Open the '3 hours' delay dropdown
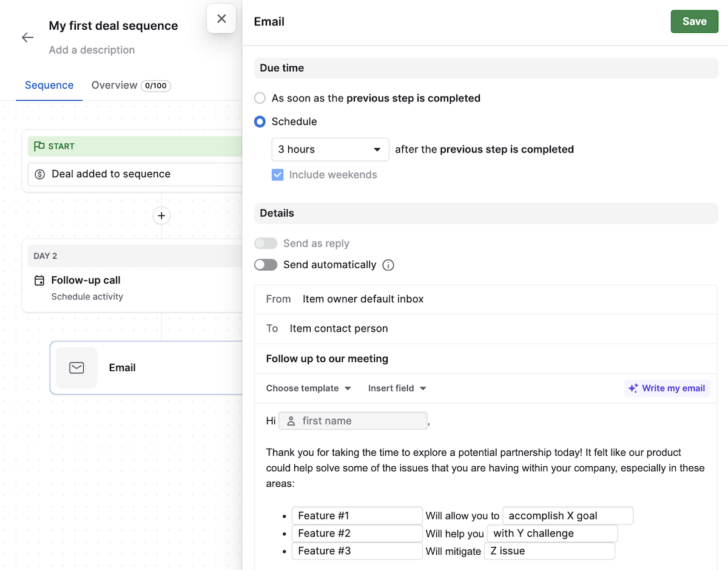728x570 pixels. coord(330,149)
